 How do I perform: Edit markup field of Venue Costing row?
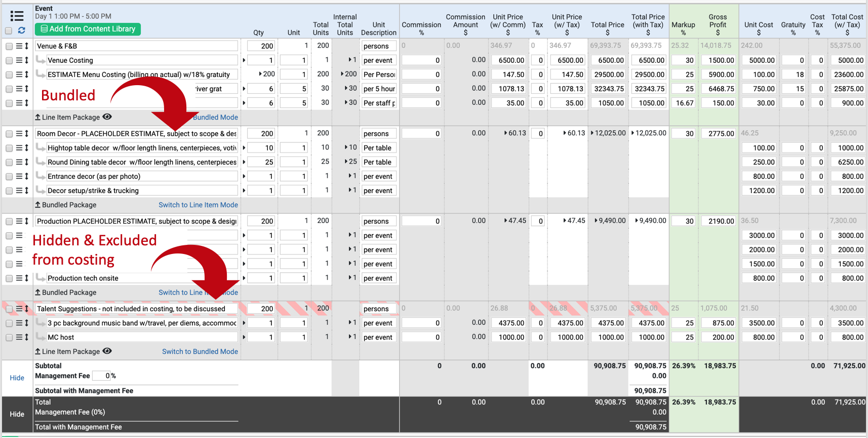point(683,60)
